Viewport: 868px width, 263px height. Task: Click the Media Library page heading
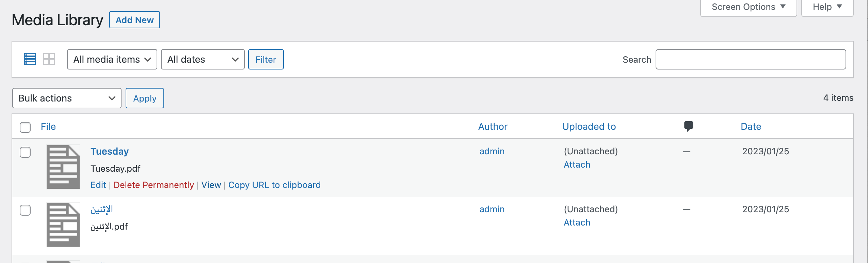pyautogui.click(x=58, y=20)
